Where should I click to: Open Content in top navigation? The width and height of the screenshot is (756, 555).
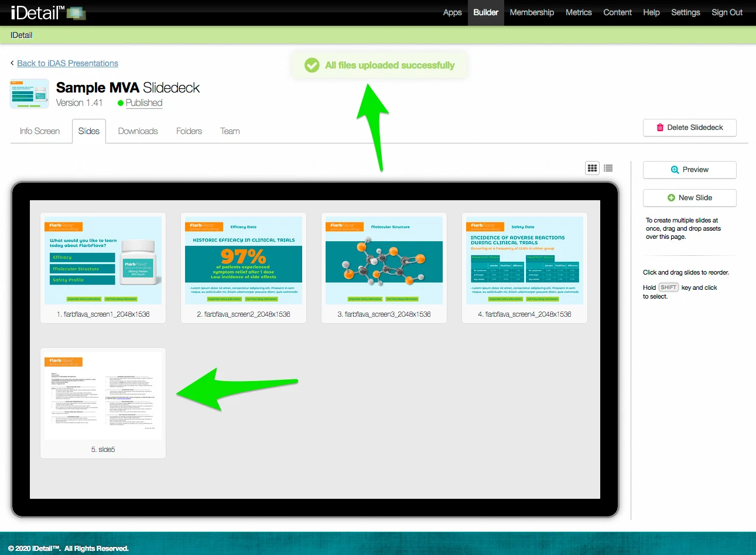point(618,12)
